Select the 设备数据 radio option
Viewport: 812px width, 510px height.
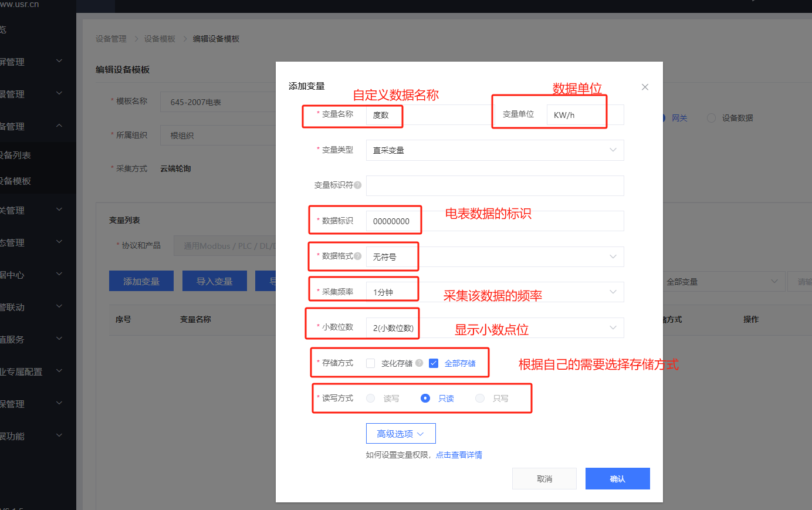click(711, 118)
